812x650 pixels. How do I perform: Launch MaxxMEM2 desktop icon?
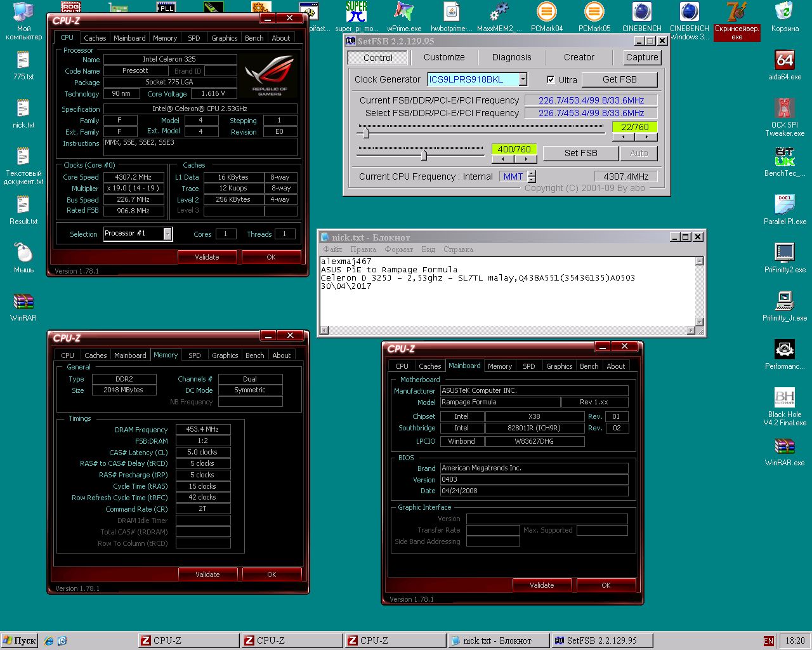pyautogui.click(x=499, y=17)
